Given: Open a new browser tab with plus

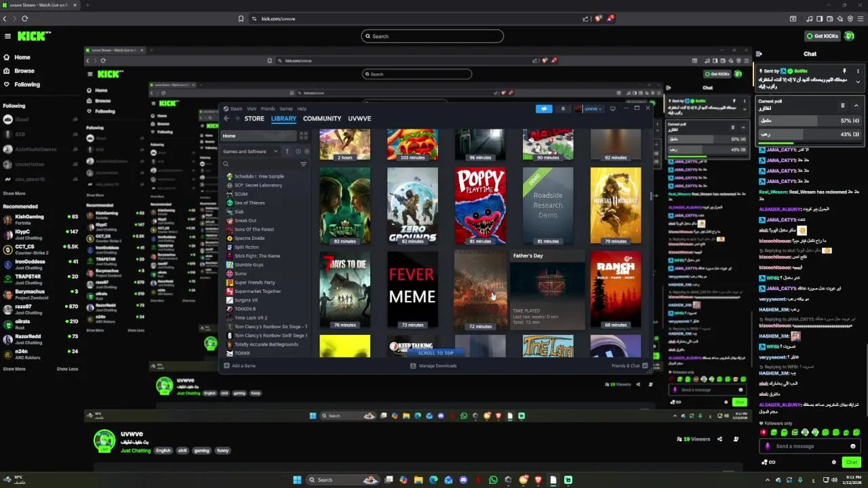Looking at the screenshot, I should [x=87, y=5].
